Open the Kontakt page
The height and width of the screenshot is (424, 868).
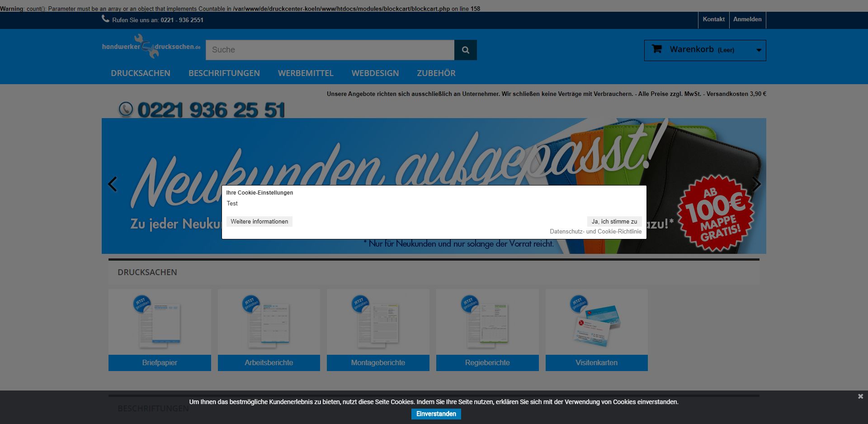pos(714,19)
